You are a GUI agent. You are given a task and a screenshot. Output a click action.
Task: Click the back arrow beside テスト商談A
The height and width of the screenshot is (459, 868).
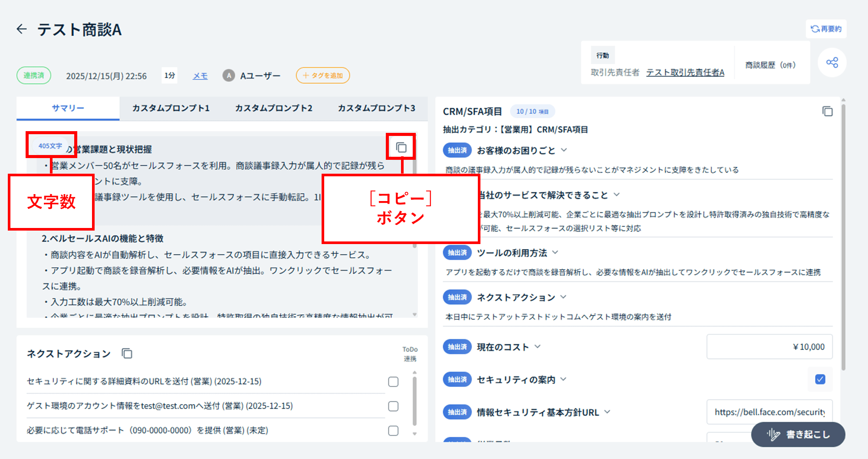pos(22,29)
